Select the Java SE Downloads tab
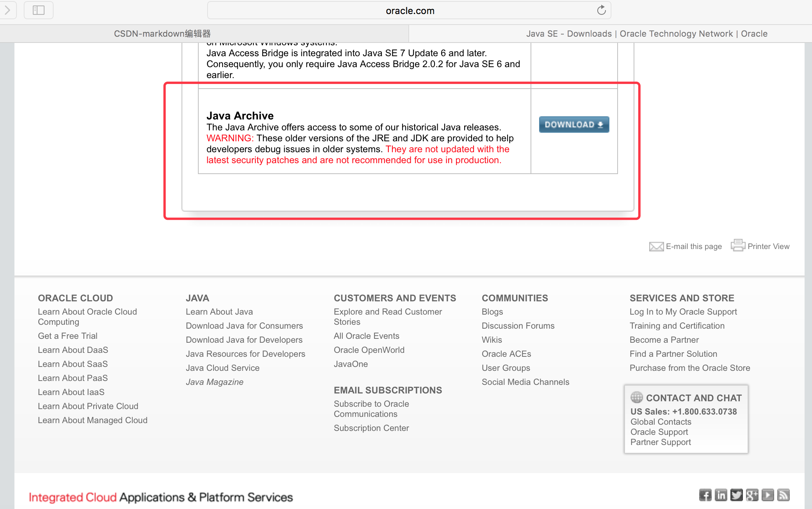The height and width of the screenshot is (509, 812). pyautogui.click(x=646, y=34)
